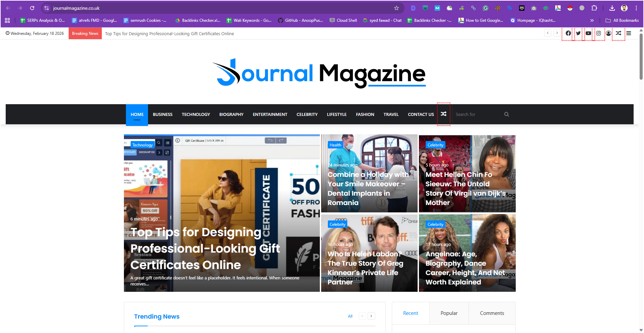Click the Grammarly extension icon

[x=486, y=8]
